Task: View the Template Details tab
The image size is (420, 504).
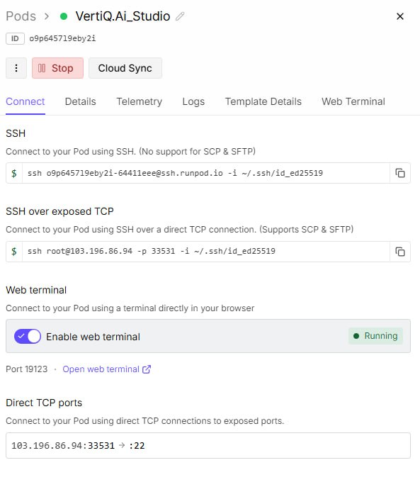Action: tap(263, 101)
